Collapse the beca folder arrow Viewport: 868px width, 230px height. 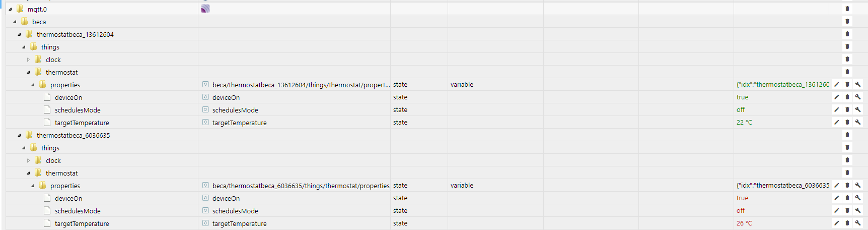pyautogui.click(x=15, y=22)
